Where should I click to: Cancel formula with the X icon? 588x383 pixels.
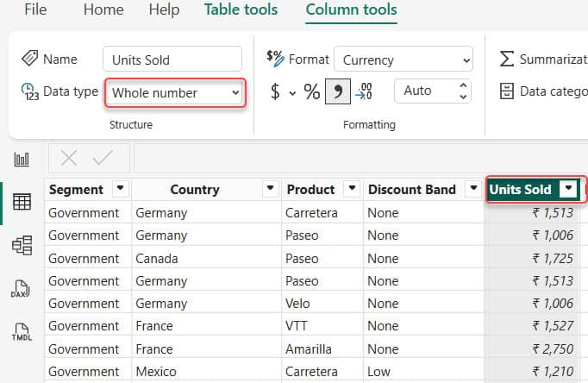69,158
